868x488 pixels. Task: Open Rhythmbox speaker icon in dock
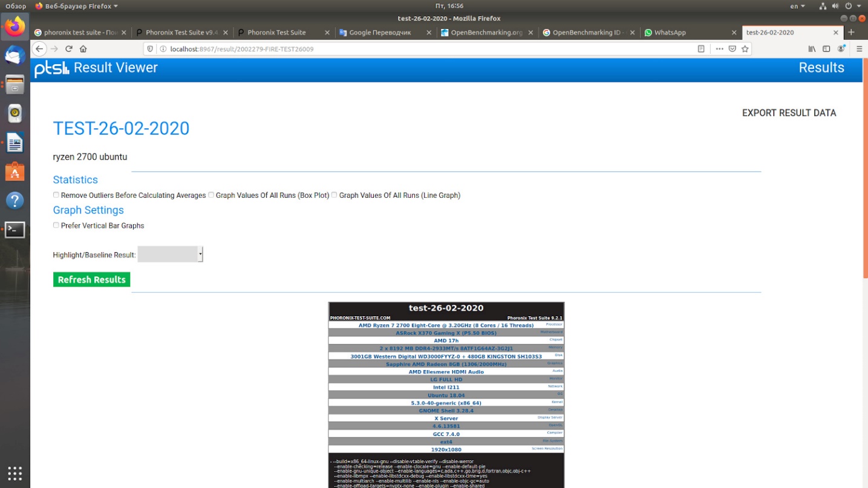(x=15, y=113)
